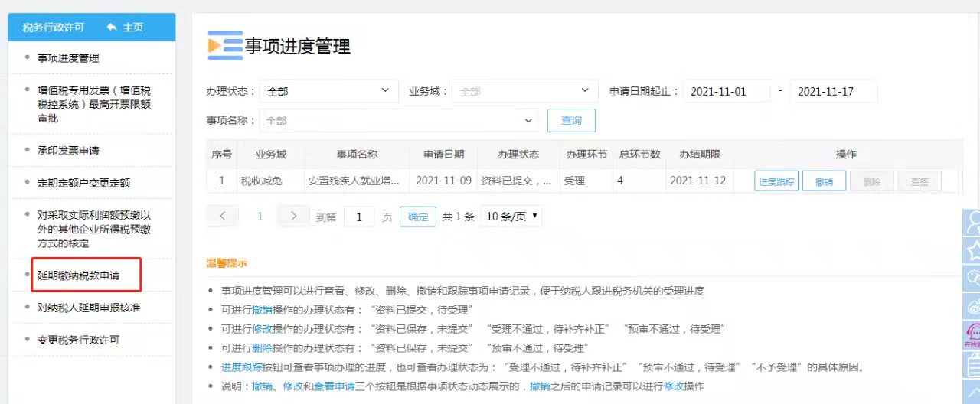Click the 资料已提交 status cell

(517, 181)
